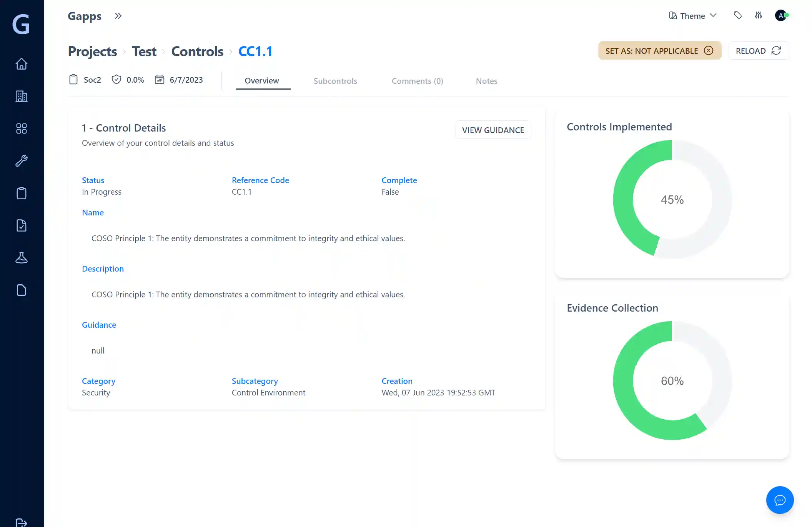Screen dimensions: 812x527
Task: Expand the sidebar with double chevron
Action: point(118,16)
